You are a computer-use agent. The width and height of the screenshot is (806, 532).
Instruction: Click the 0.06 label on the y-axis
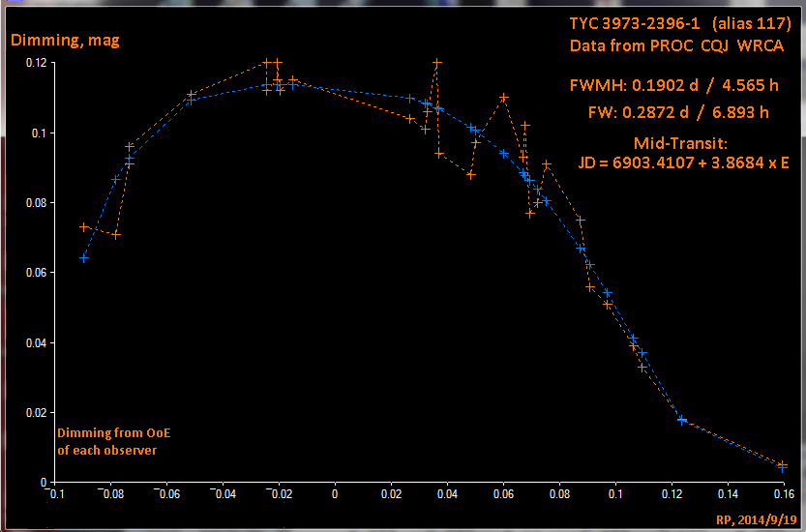coord(35,273)
